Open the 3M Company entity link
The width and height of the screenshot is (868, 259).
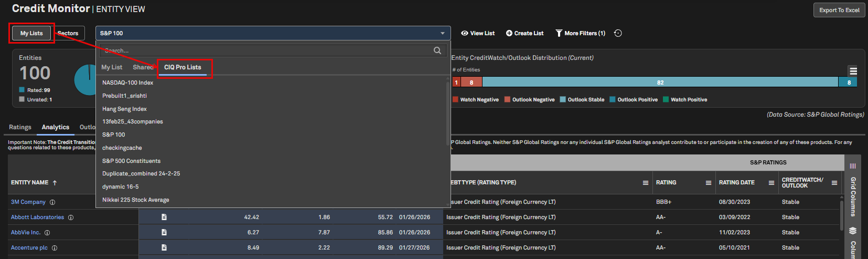(x=28, y=202)
